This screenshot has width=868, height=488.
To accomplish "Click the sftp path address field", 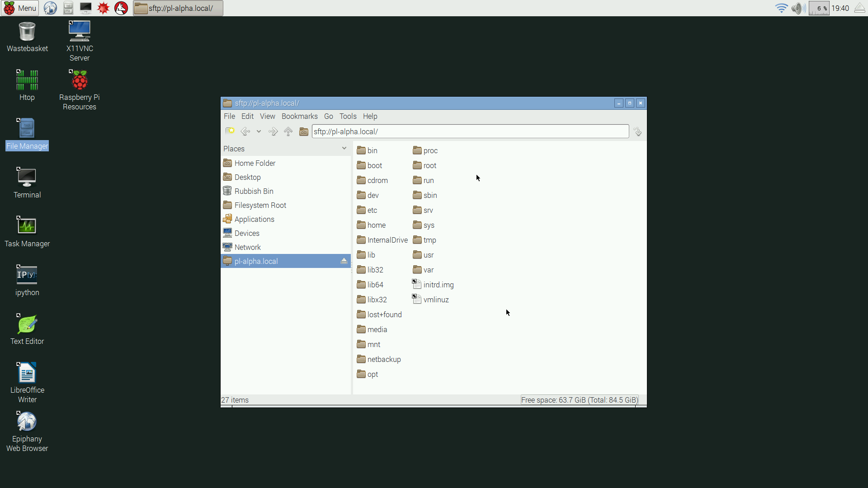I will pos(470,131).
